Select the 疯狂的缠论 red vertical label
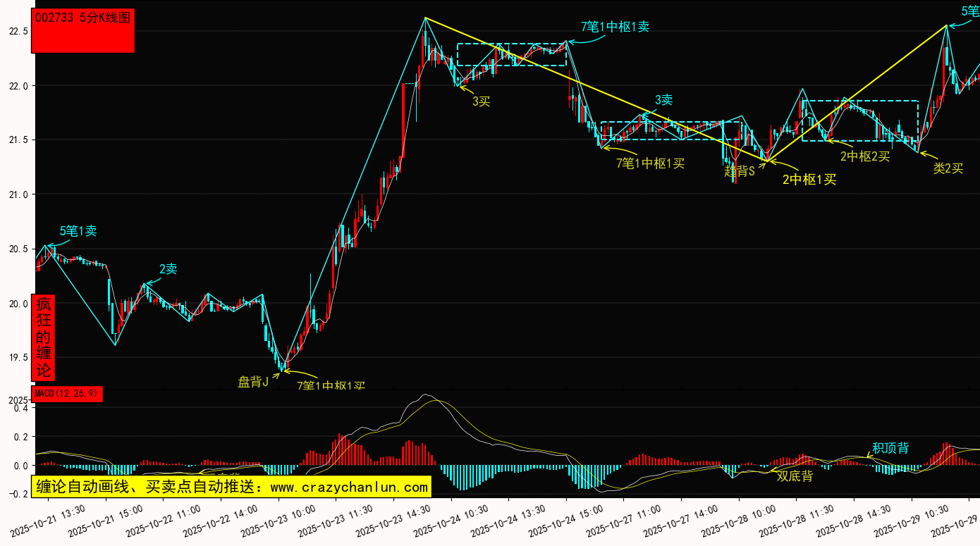The width and height of the screenshot is (980, 546). [x=44, y=337]
